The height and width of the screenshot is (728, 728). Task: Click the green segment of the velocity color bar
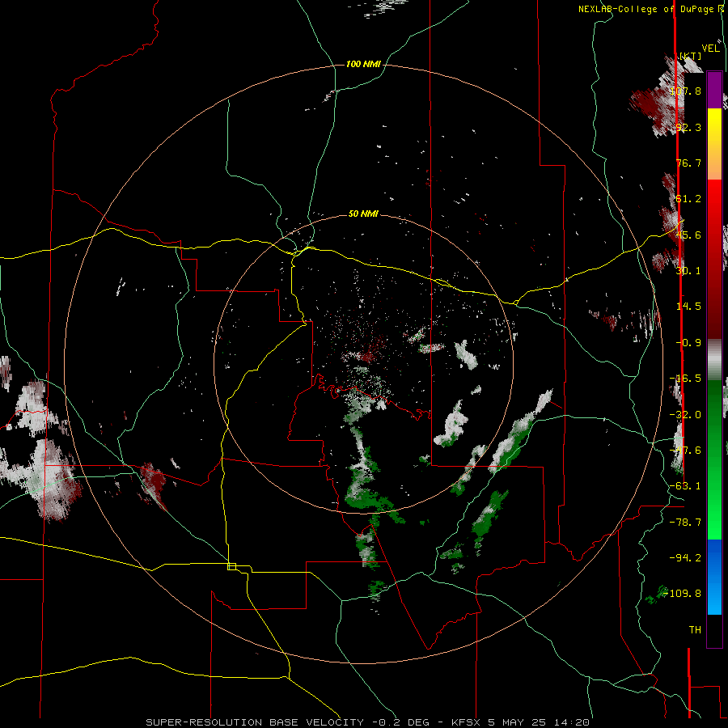coord(714,459)
